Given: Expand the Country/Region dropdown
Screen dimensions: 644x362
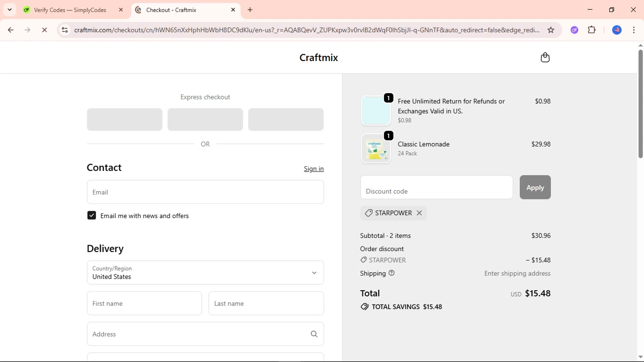Looking at the screenshot, I should (x=205, y=273).
